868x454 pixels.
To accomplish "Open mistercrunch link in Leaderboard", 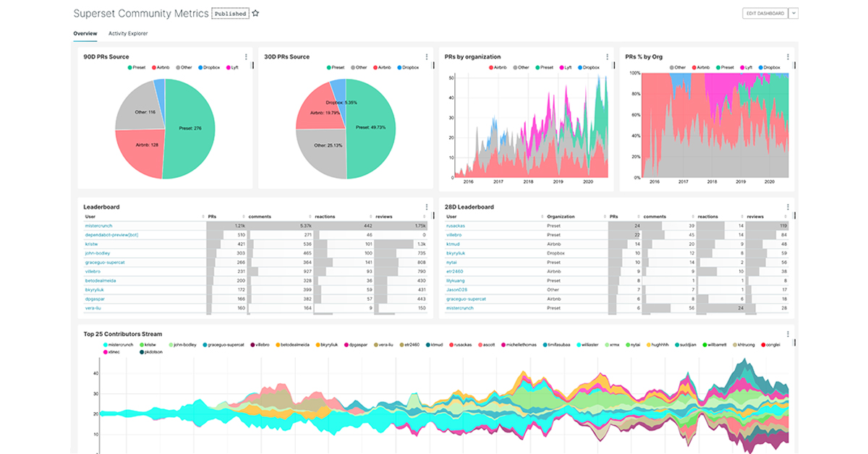I will tap(98, 226).
